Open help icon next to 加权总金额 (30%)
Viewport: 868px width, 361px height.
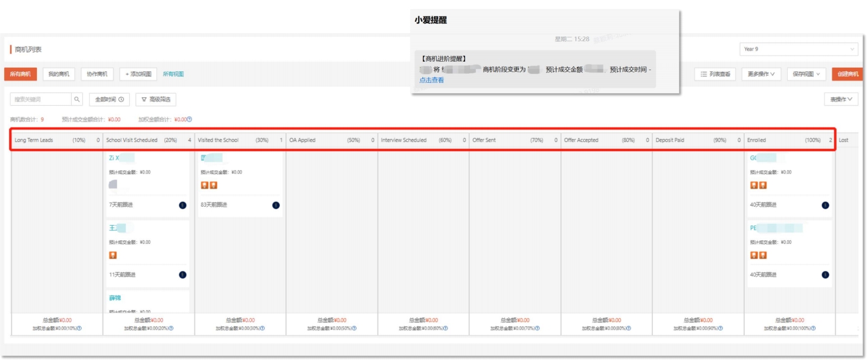pos(263,328)
